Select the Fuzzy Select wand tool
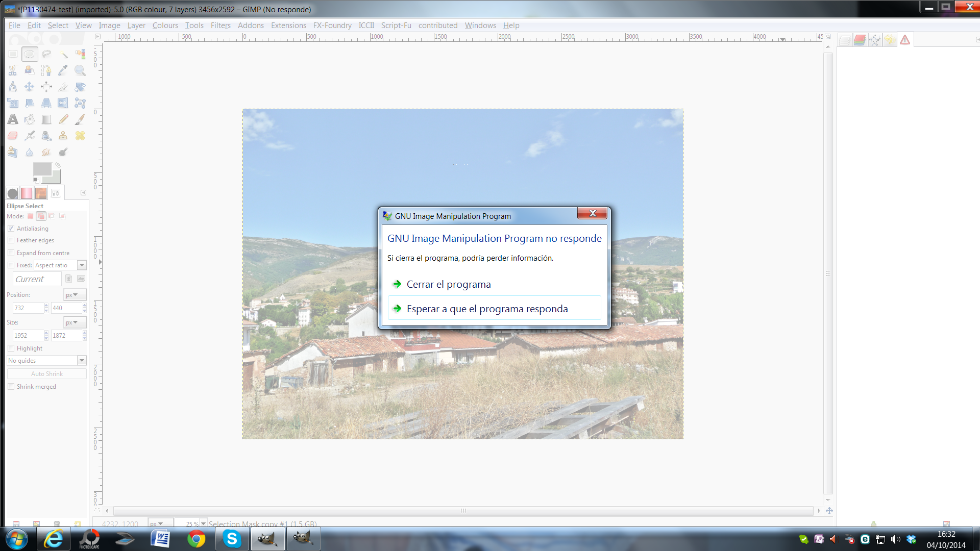This screenshot has height=551, width=980. tap(63, 54)
